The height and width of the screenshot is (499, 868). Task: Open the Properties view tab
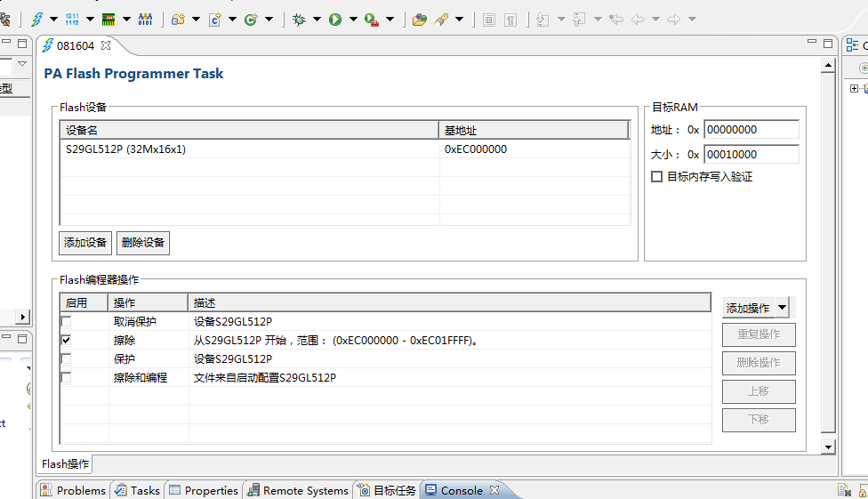tap(204, 490)
